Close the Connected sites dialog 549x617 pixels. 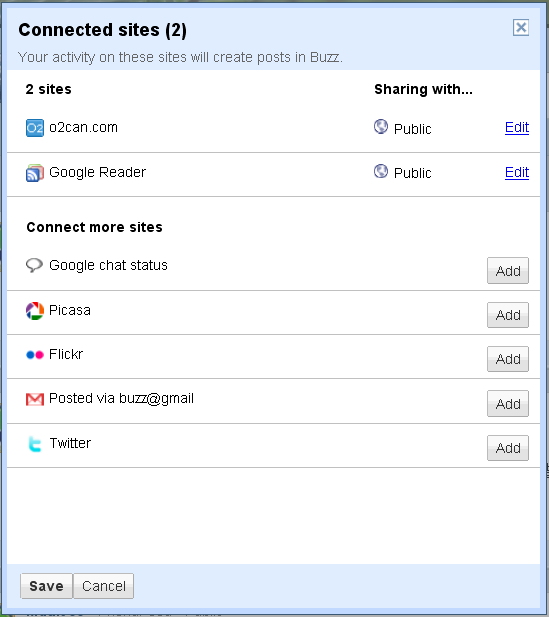coord(521,28)
